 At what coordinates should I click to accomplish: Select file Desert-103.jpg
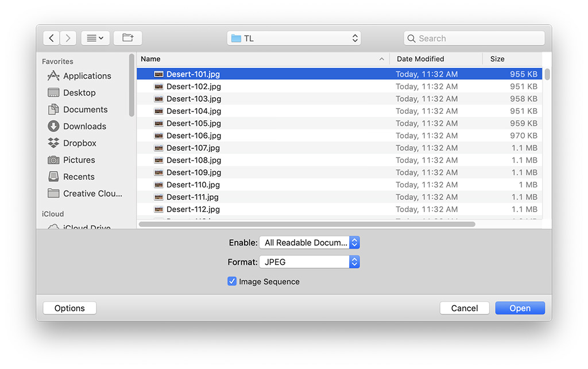(x=339, y=99)
